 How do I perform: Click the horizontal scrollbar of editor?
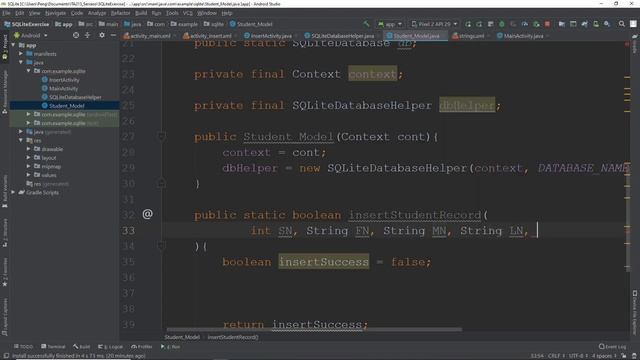click(314, 330)
